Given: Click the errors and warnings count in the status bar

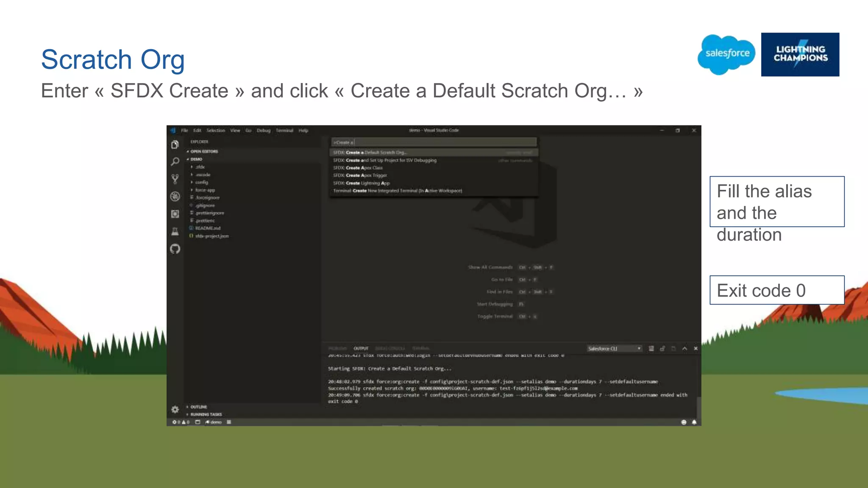Looking at the screenshot, I should point(181,422).
